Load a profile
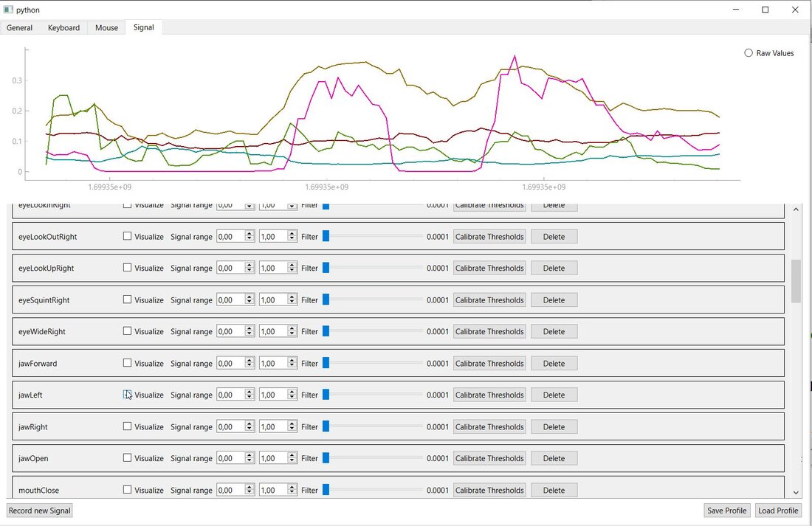The height and width of the screenshot is (526, 812). click(x=778, y=511)
